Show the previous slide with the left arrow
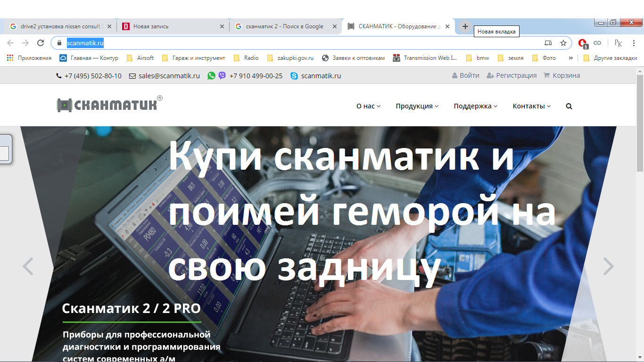This screenshot has height=362, width=644. (28, 266)
